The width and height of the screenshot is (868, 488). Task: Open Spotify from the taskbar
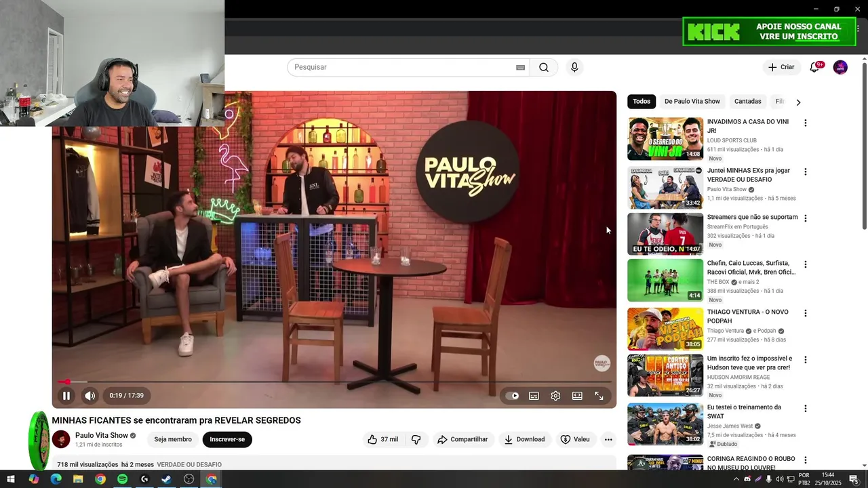click(122, 479)
